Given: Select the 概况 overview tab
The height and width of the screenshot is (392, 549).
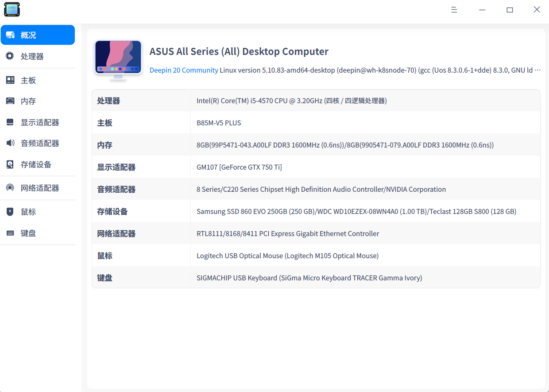Looking at the screenshot, I should 38,35.
